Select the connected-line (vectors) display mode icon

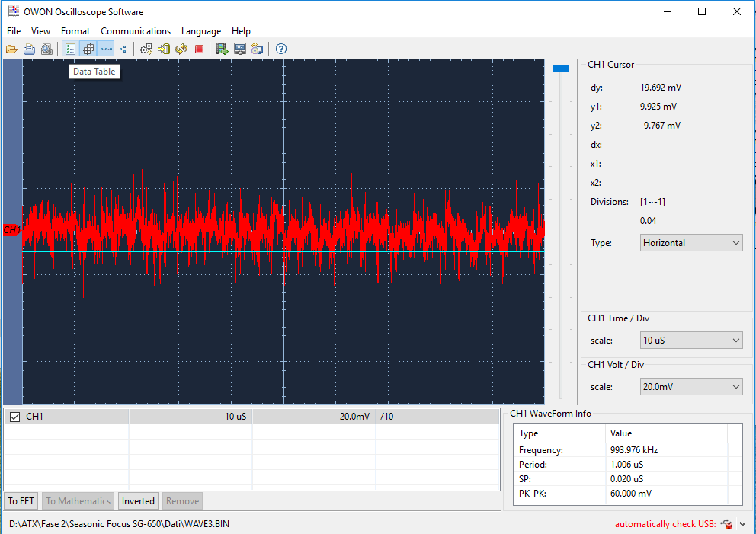click(106, 50)
